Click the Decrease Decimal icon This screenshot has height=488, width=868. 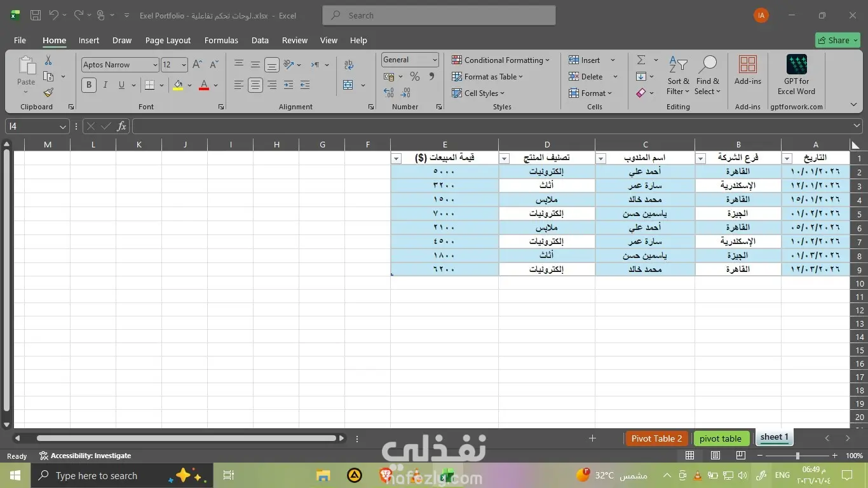pyautogui.click(x=407, y=93)
